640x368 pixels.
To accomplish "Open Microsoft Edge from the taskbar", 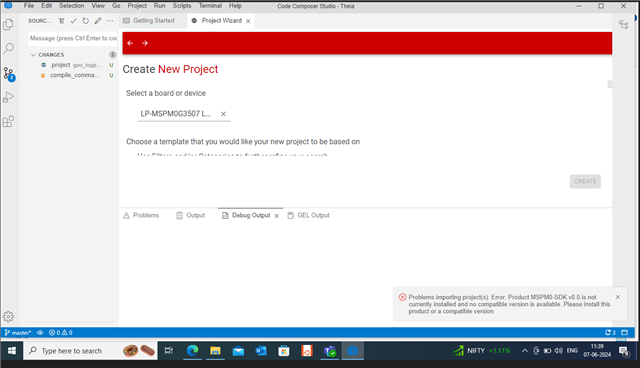I will (192, 351).
